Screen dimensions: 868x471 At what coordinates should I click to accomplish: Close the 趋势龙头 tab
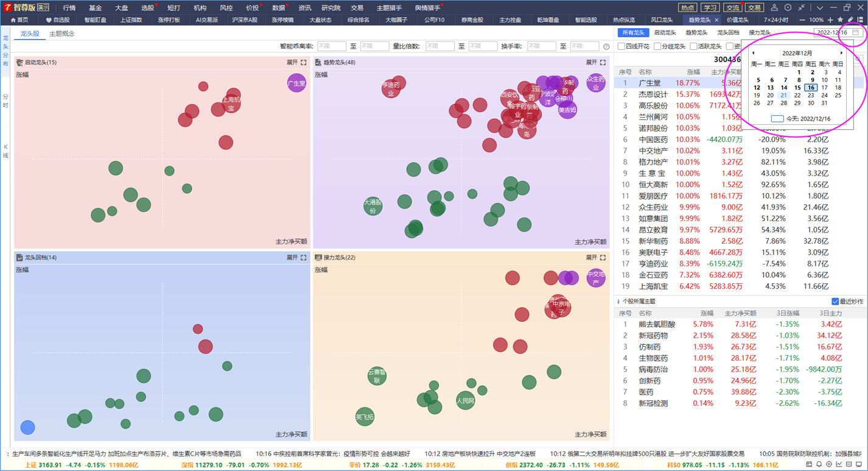716,20
